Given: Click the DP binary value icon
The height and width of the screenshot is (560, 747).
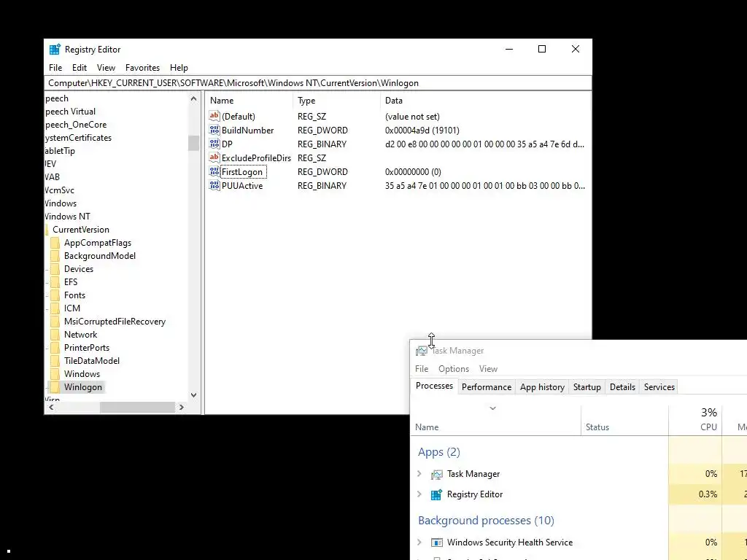Looking at the screenshot, I should 214,144.
